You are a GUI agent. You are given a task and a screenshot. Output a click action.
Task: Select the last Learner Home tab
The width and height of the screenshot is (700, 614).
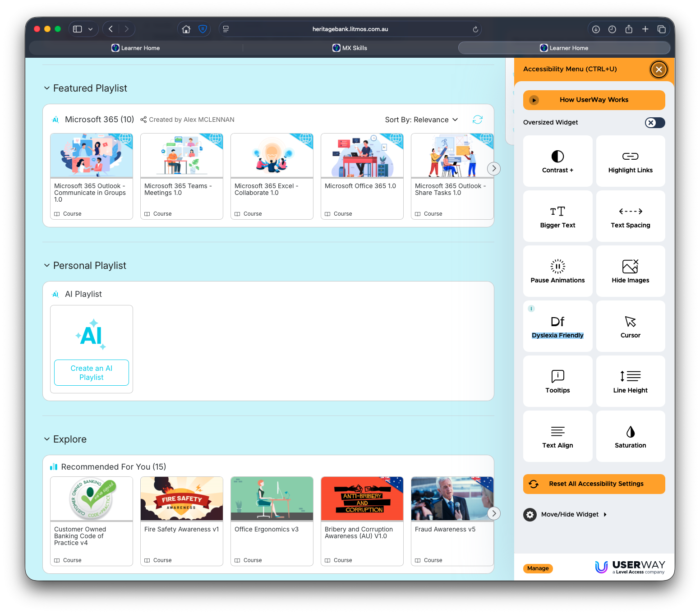[x=564, y=48]
